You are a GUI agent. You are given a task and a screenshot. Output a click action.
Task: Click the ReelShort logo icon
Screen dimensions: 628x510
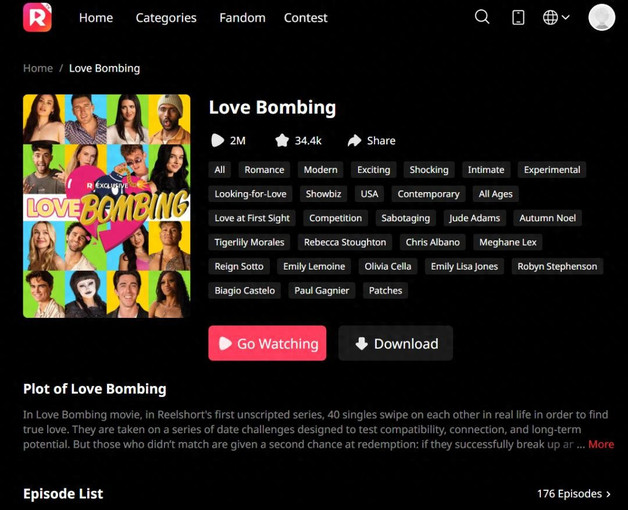[x=37, y=17]
